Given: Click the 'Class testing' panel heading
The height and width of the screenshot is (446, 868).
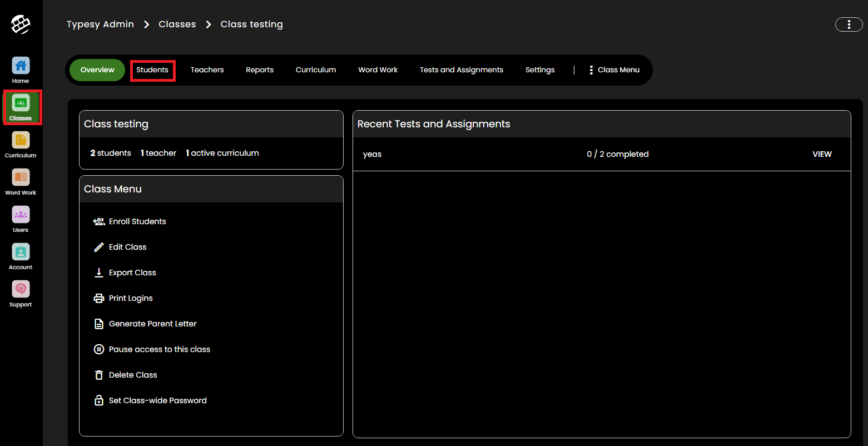Looking at the screenshot, I should (x=116, y=124).
